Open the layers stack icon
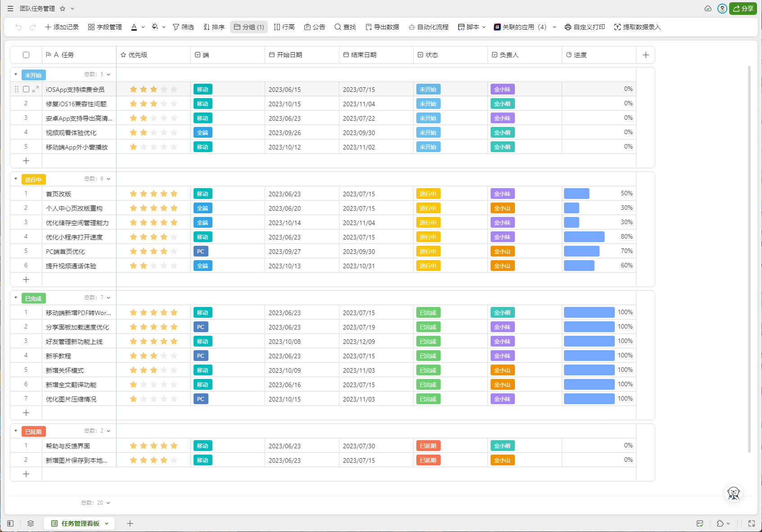The width and height of the screenshot is (762, 532). click(x=31, y=523)
